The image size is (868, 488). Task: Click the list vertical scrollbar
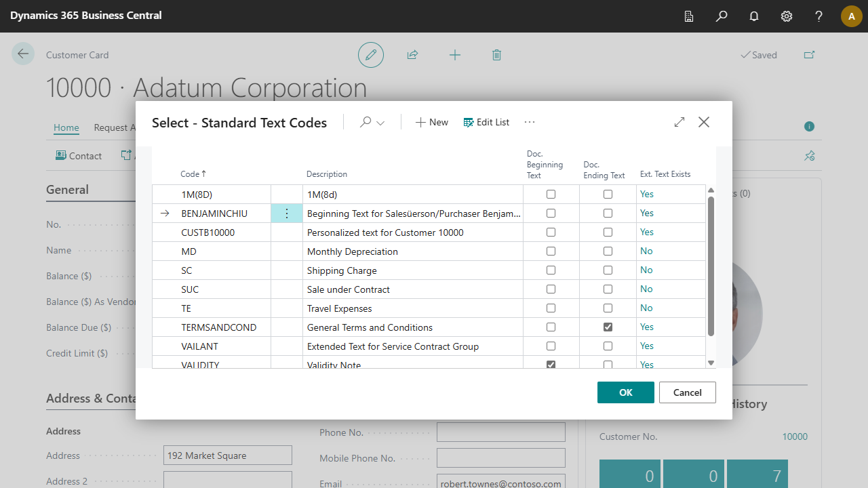pyautogui.click(x=711, y=266)
